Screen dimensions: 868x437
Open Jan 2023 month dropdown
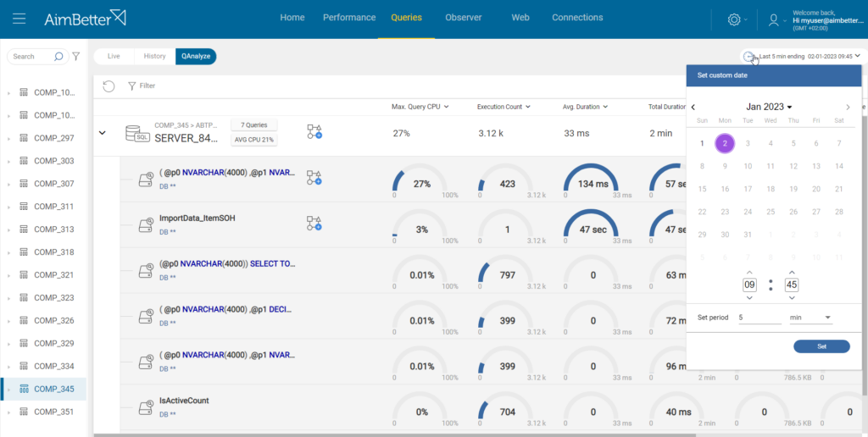click(769, 107)
